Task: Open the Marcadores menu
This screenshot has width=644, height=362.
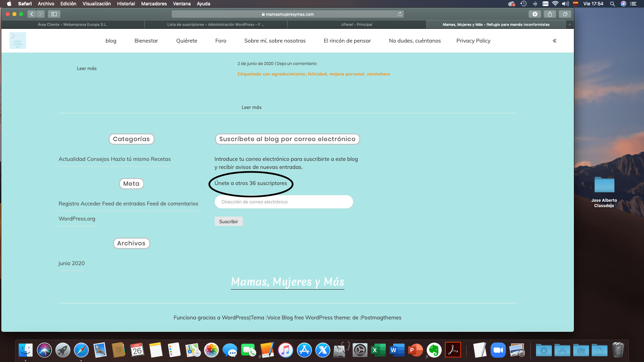Action: (154, 4)
